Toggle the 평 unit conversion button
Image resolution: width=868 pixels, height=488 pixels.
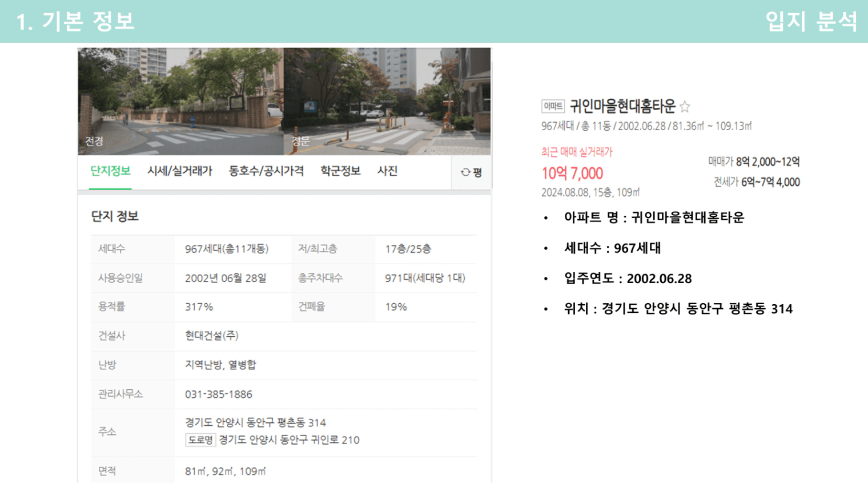point(472,172)
